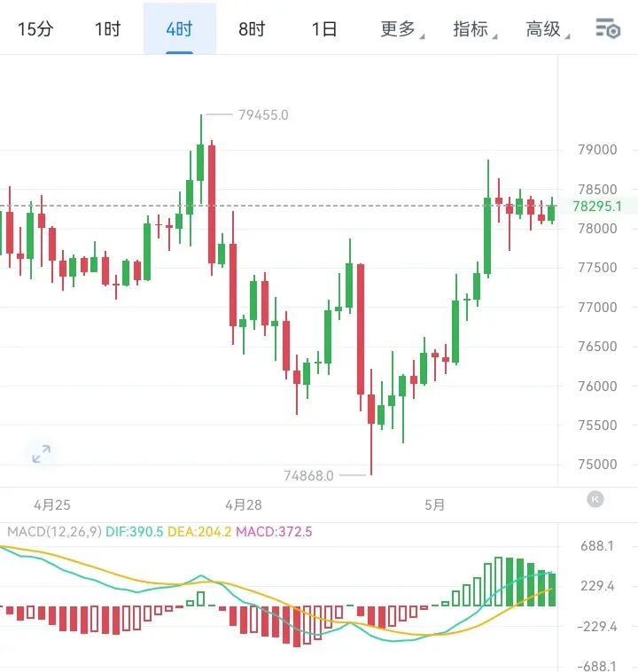
Task: Click the DEA:204.2 value
Action: coord(199,532)
